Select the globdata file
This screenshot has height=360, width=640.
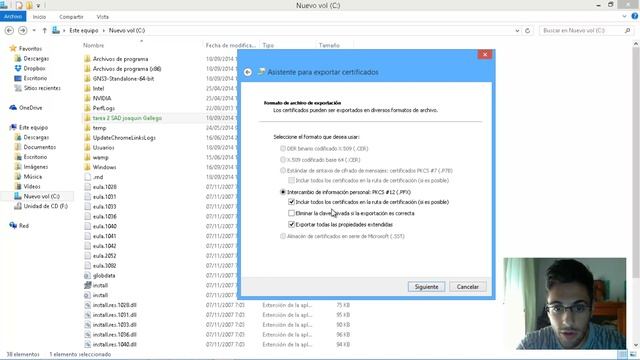click(x=104, y=276)
